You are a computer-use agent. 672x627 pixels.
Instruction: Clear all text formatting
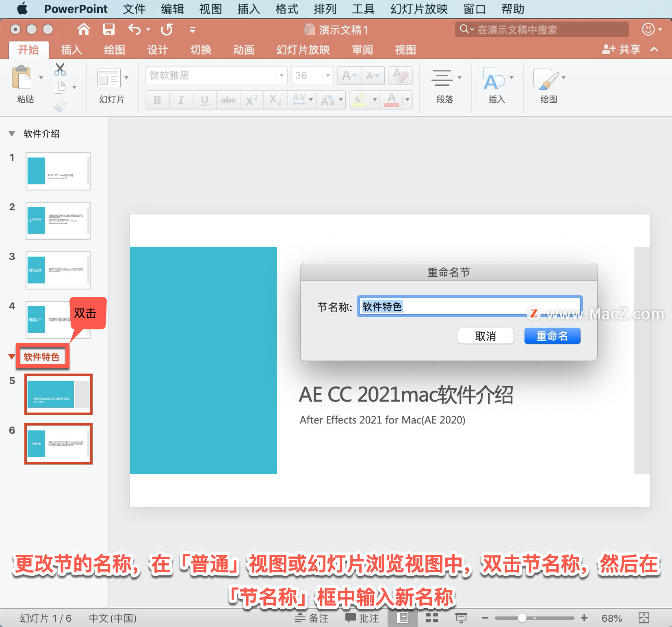click(401, 76)
